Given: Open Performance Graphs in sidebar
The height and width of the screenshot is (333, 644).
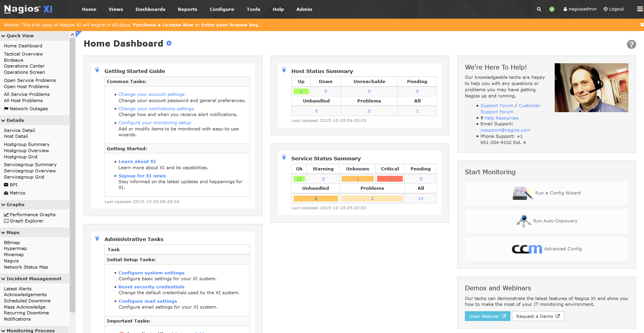Looking at the screenshot, I should click(30, 215).
